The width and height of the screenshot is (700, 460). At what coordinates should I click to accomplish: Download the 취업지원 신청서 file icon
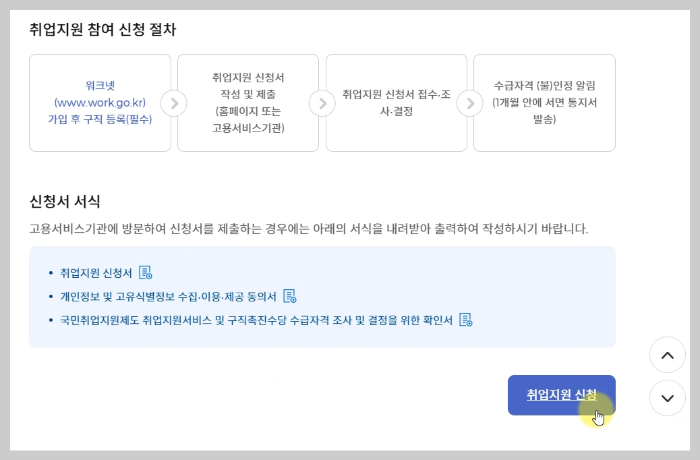146,272
